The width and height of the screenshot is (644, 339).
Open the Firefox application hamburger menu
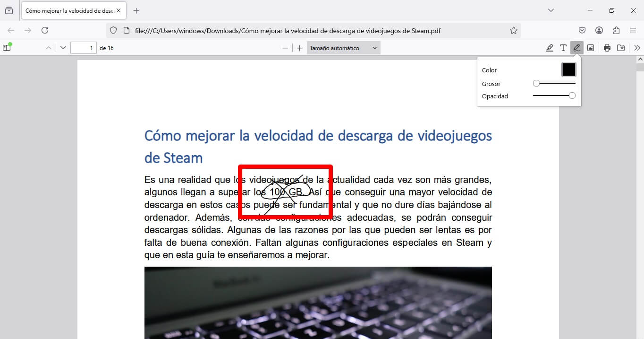tap(633, 30)
